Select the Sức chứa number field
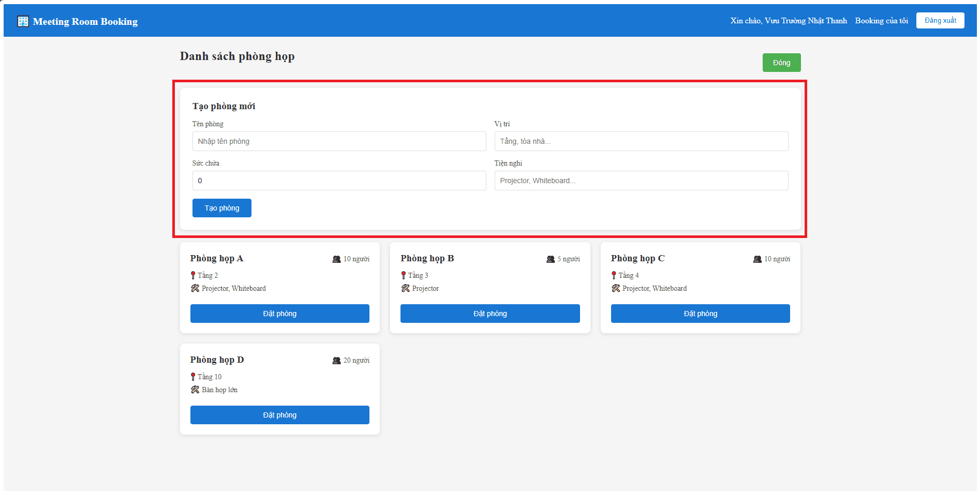The height and width of the screenshot is (491, 980). (x=339, y=181)
